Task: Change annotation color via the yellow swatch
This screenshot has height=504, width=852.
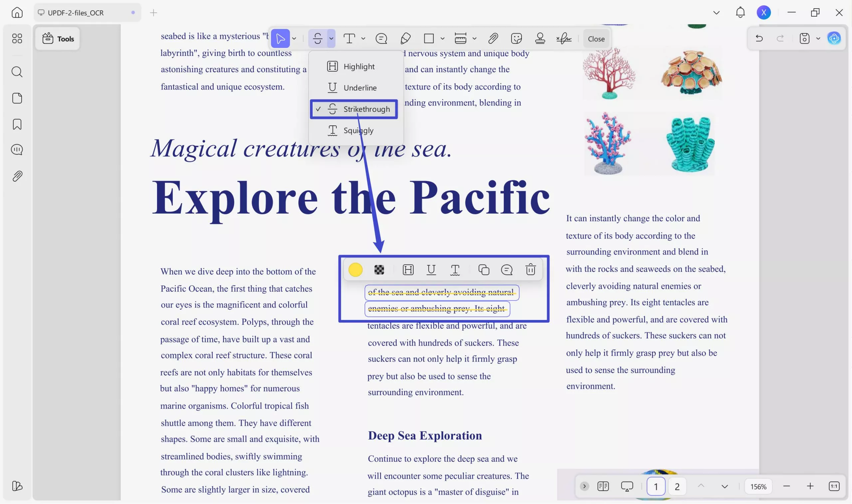Action: (355, 270)
